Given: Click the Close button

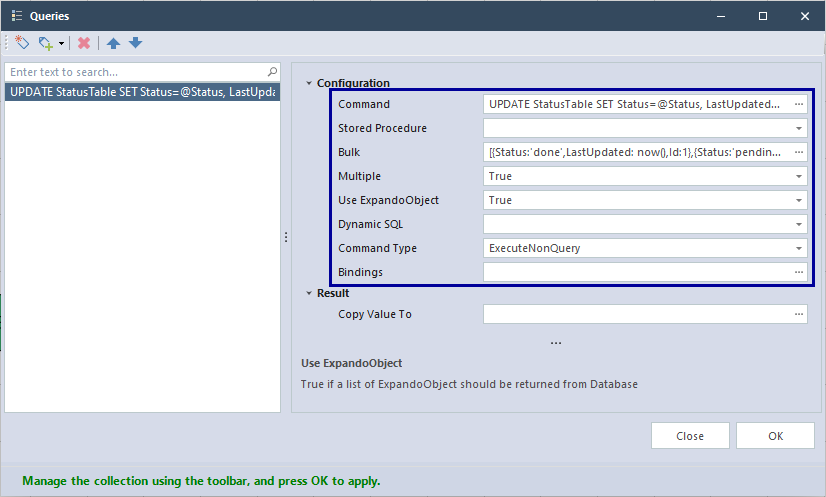Looking at the screenshot, I should [690, 436].
